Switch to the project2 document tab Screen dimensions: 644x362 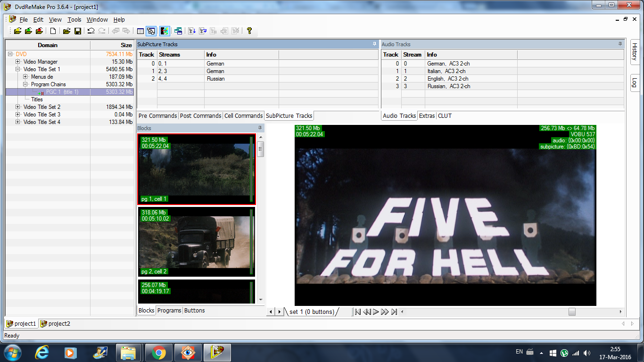point(56,324)
